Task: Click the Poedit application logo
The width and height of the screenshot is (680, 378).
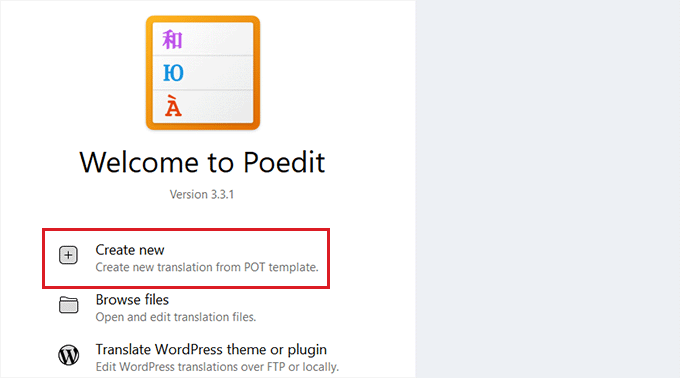Action: coord(203,73)
